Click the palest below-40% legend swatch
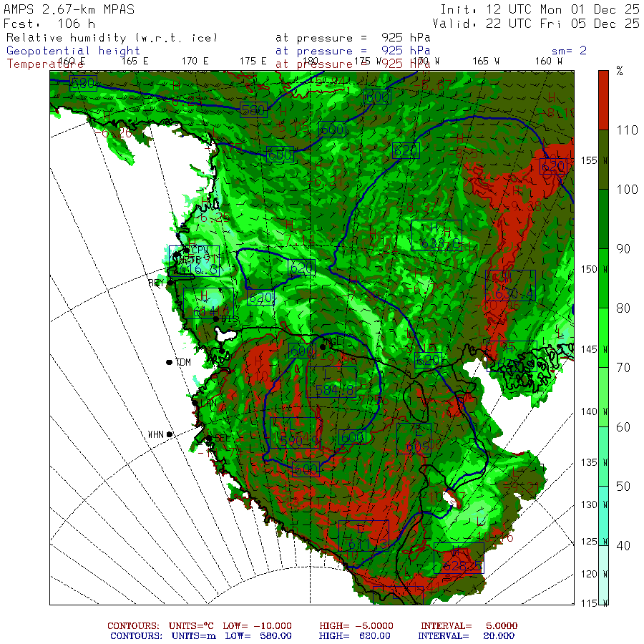This screenshot has width=644, height=644. pyautogui.click(x=603, y=575)
